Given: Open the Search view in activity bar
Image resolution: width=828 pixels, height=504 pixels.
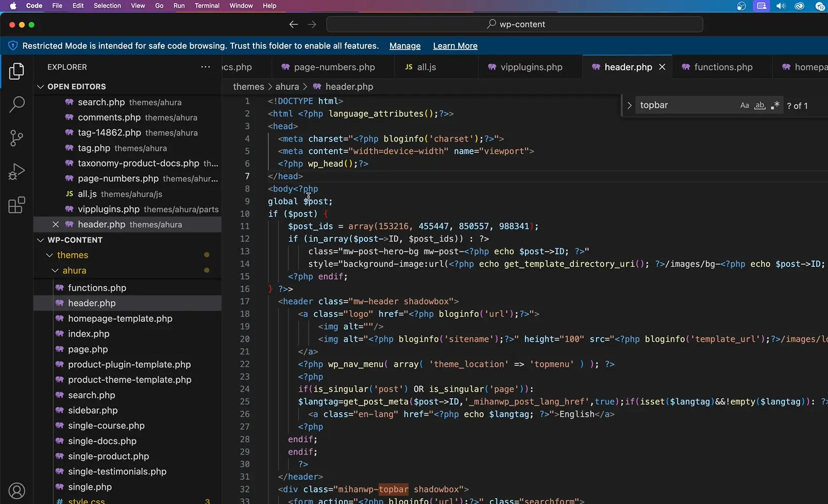Looking at the screenshot, I should click(x=16, y=105).
